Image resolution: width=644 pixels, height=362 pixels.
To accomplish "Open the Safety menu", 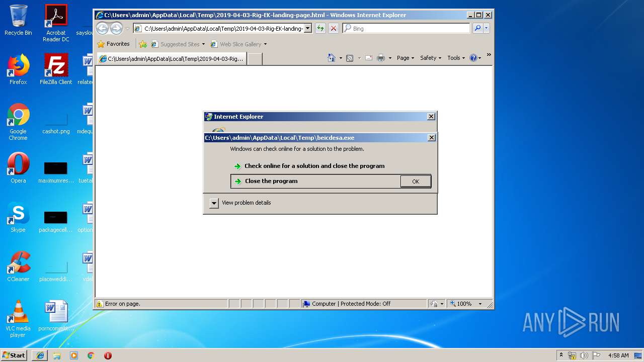I will coord(431,58).
